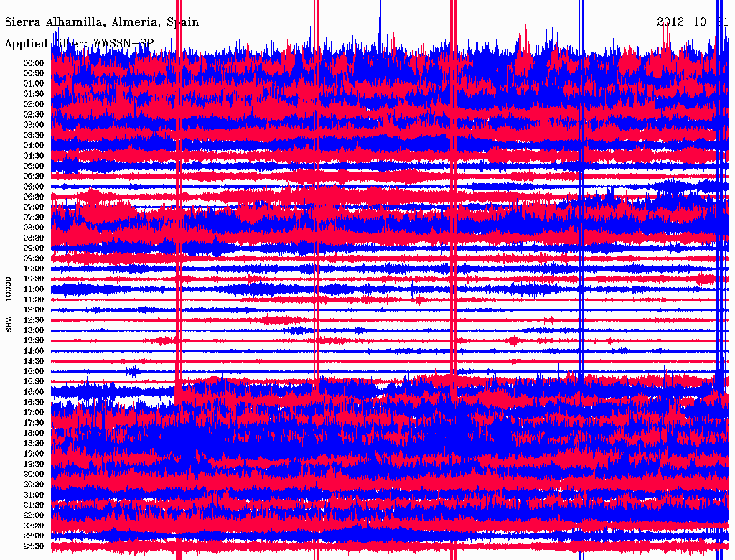Select the 04:00 time label
This screenshot has height=560, width=735.
(x=33, y=146)
